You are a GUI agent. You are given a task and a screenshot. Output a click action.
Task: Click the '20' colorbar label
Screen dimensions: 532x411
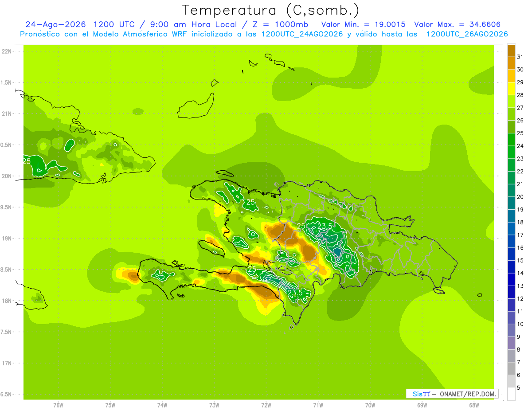click(520, 197)
